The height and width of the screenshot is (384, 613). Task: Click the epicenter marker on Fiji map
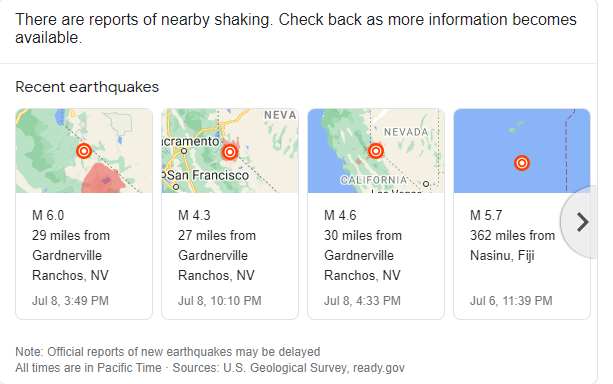tap(522, 163)
